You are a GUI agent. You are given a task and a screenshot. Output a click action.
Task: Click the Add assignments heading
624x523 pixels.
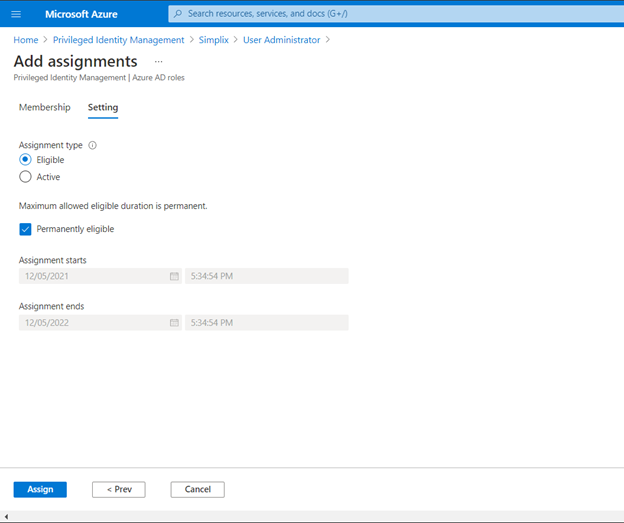(76, 61)
